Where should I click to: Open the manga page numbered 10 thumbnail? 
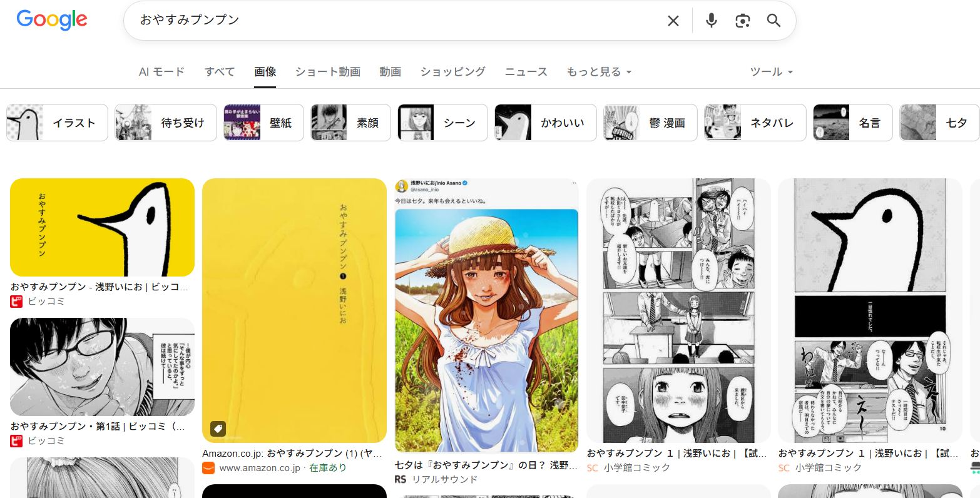pyautogui.click(x=870, y=310)
